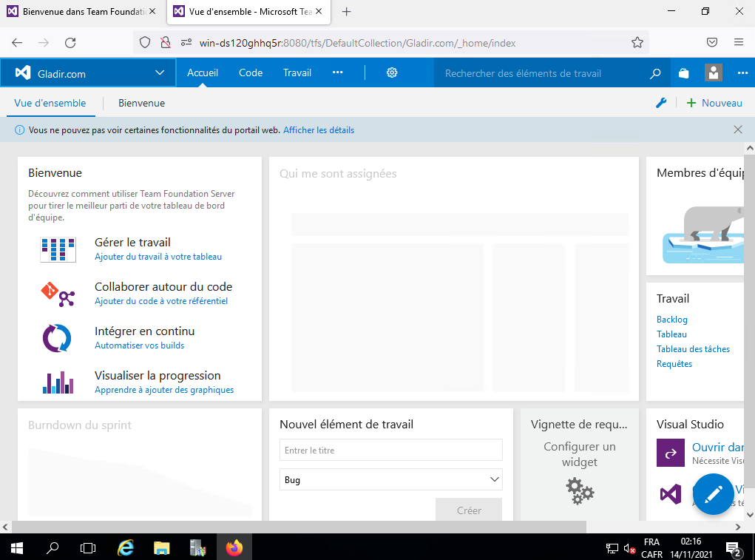Click the scroll right arrow of horizontal scrollbar
The height and width of the screenshot is (560, 755).
tap(738, 527)
